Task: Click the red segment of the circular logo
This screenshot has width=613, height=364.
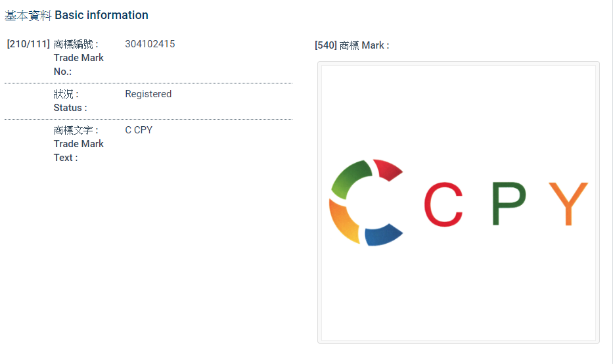Action: pyautogui.click(x=388, y=170)
